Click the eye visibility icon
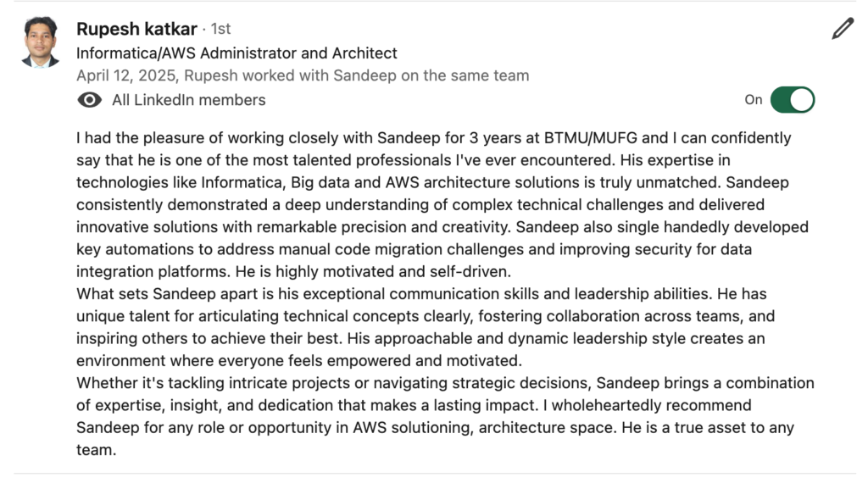Screen dimensions: 868x478 90,100
